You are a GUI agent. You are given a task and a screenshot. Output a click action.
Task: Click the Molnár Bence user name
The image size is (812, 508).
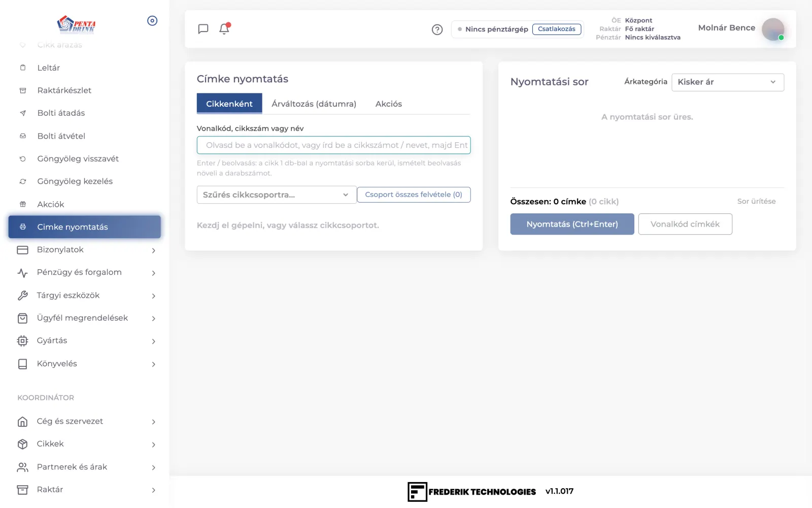coord(726,27)
